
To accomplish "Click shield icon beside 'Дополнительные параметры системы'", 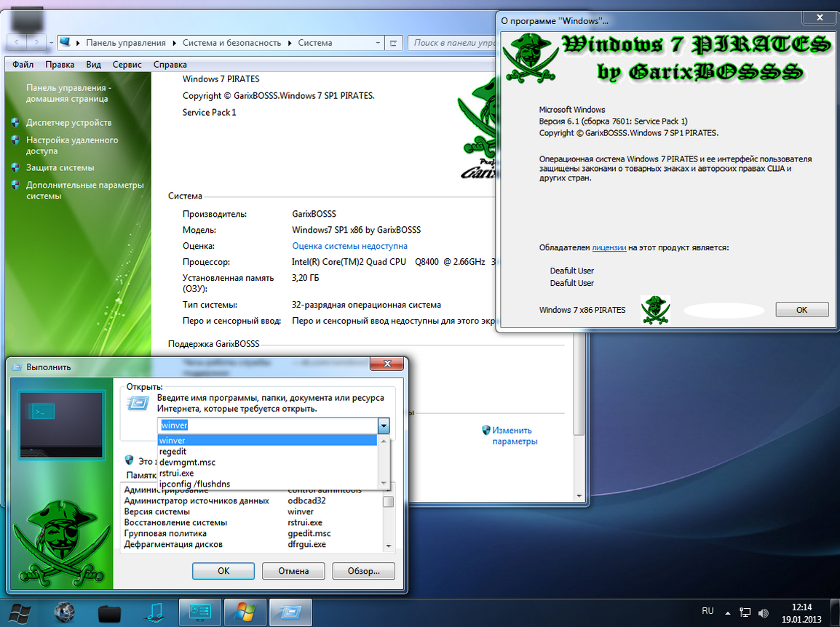I will click(15, 185).
